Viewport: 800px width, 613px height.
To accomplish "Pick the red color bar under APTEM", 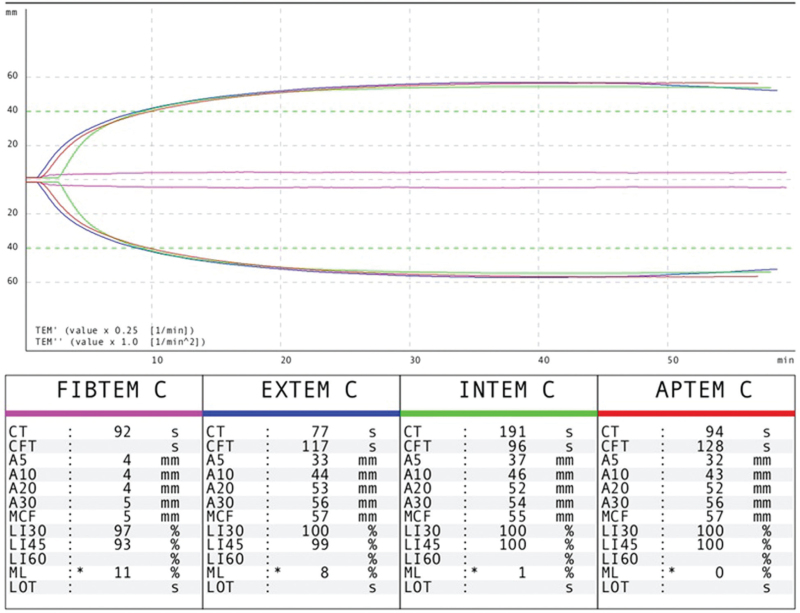I will point(696,412).
